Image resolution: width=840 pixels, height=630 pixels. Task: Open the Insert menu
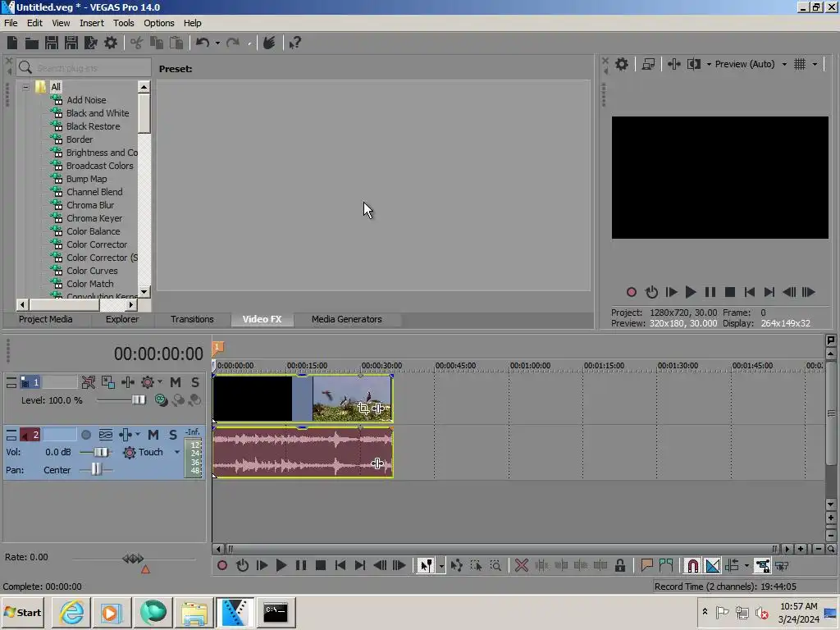click(92, 23)
